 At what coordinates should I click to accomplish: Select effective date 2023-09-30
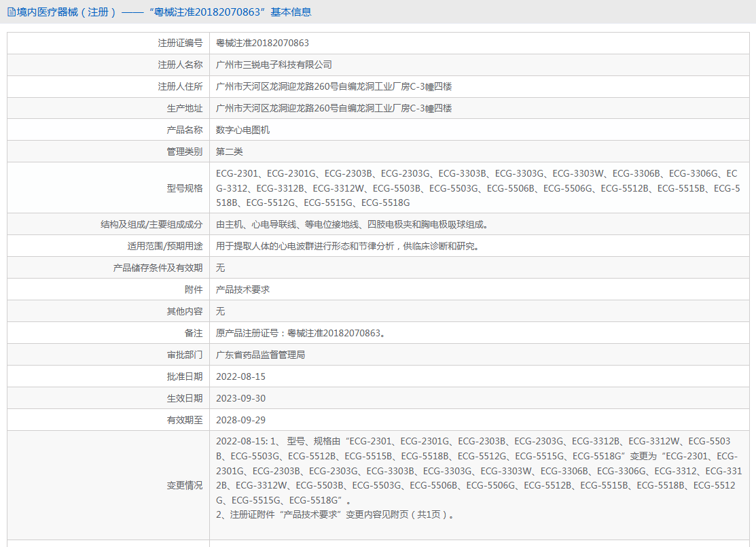(240, 398)
